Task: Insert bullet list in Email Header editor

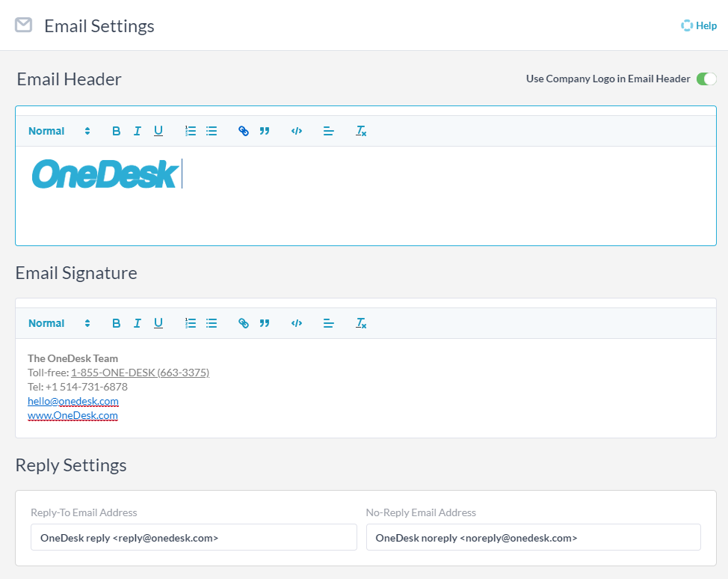Action: 212,131
